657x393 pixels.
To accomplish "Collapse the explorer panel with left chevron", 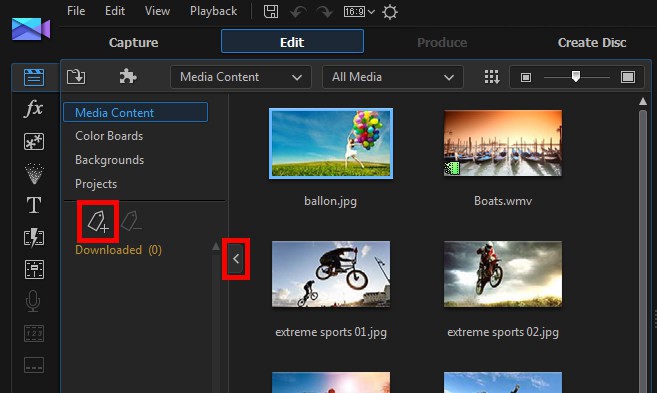I will pos(236,259).
